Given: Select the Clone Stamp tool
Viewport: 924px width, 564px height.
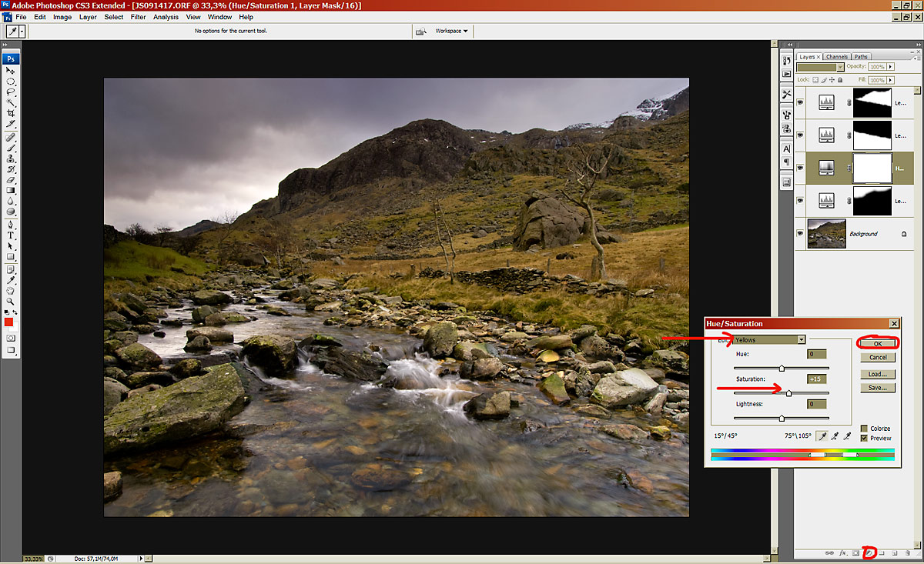Looking at the screenshot, I should click(x=11, y=158).
